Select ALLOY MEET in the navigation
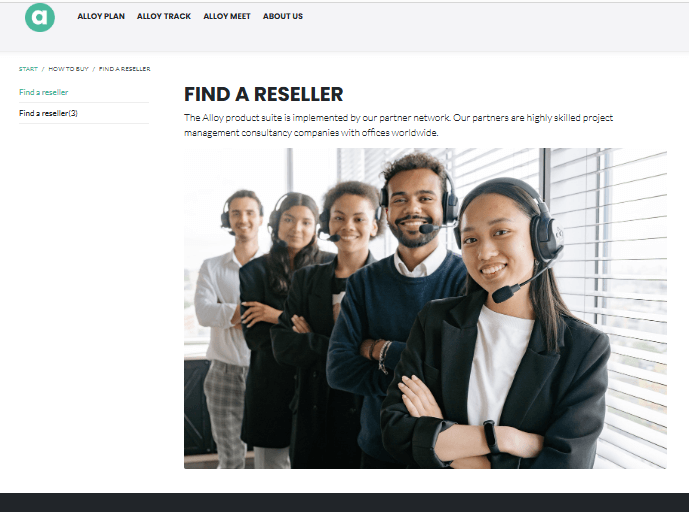Image resolution: width=689 pixels, height=512 pixels. coord(227,16)
